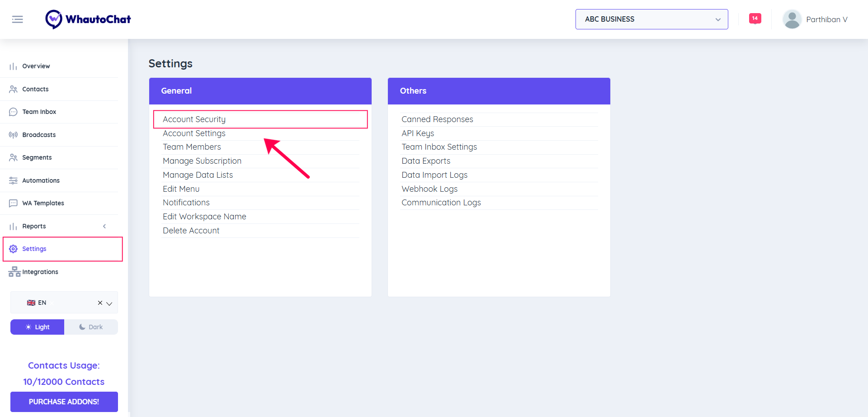
Task: Click the WA Templates icon
Action: (13, 203)
